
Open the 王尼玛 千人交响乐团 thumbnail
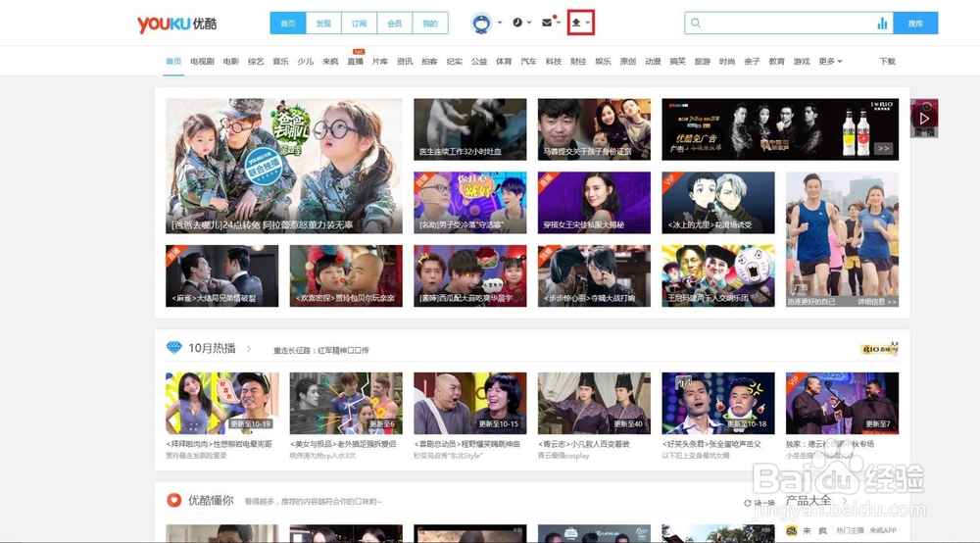point(718,275)
